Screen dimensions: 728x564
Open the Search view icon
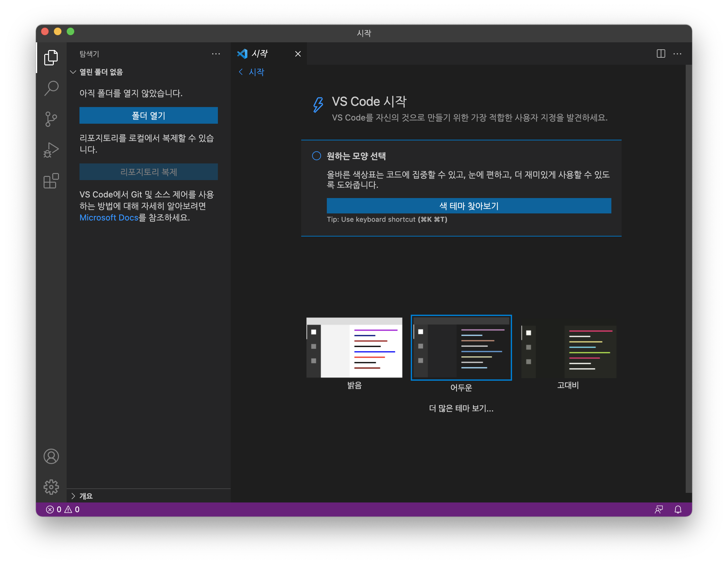tap(51, 88)
